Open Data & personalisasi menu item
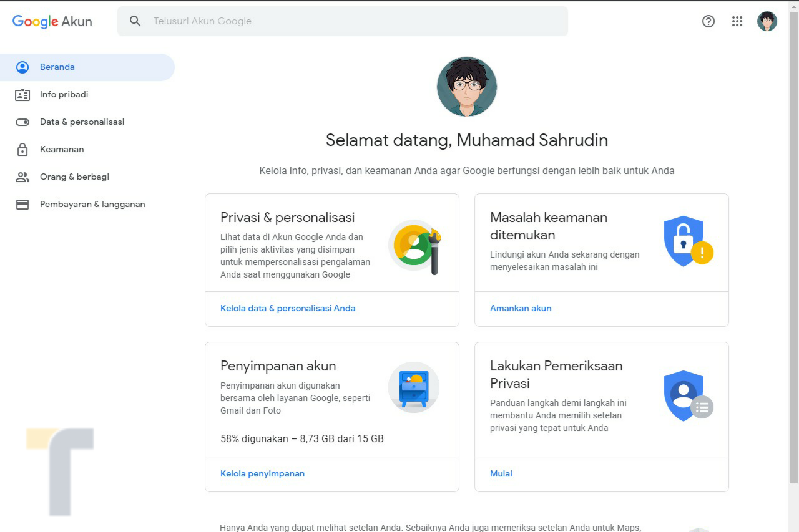This screenshot has height=532, width=799. [87, 122]
